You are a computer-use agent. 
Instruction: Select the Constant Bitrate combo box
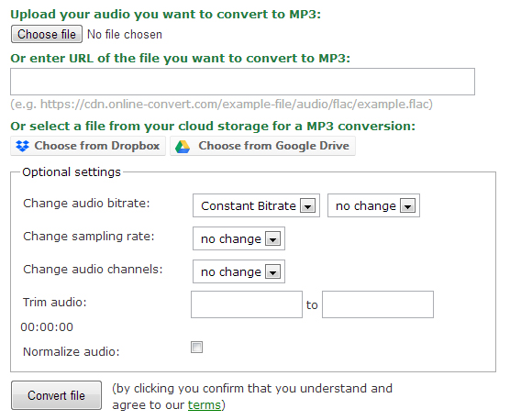tap(256, 205)
